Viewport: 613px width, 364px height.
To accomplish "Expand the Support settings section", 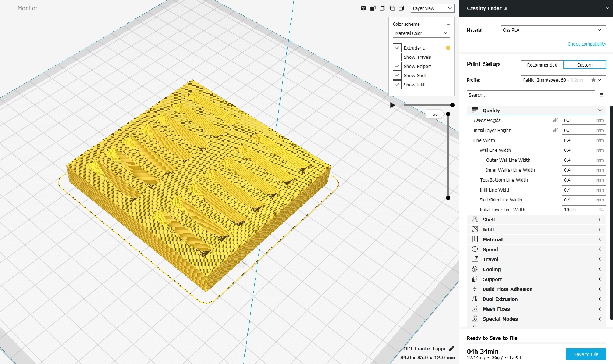I will (x=600, y=279).
